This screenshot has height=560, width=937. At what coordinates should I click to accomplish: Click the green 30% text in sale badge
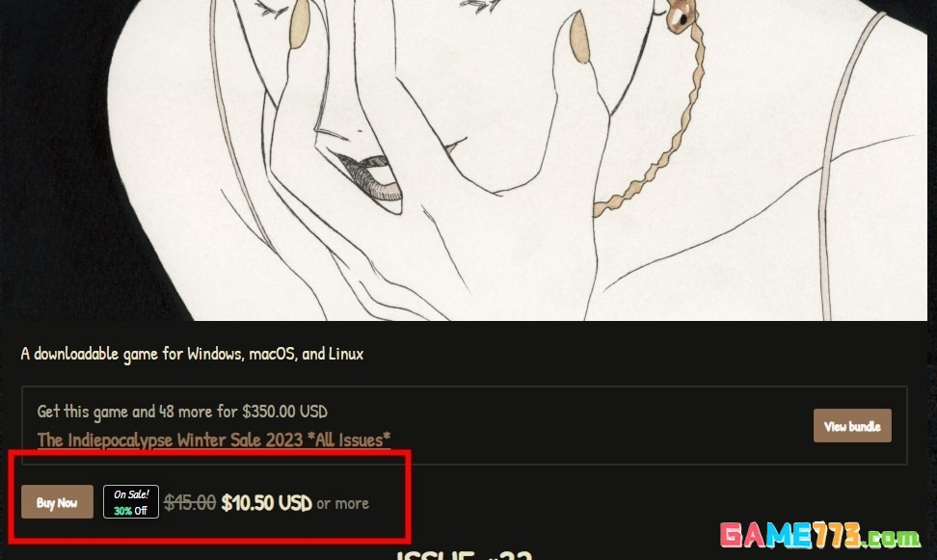(x=122, y=511)
